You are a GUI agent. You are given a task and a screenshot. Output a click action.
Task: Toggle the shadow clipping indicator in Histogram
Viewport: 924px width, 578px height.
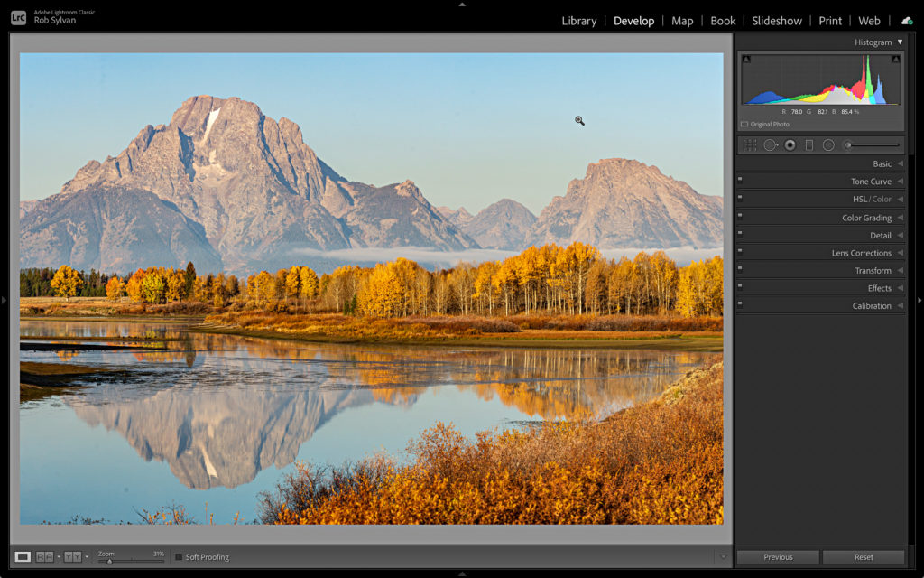745,60
